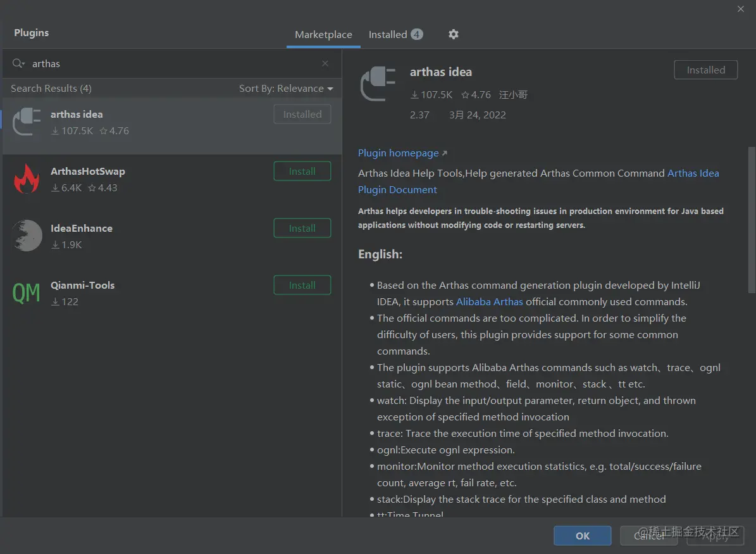Switch to the Marketplace tab
Screen dimensions: 756x554
pos(323,35)
